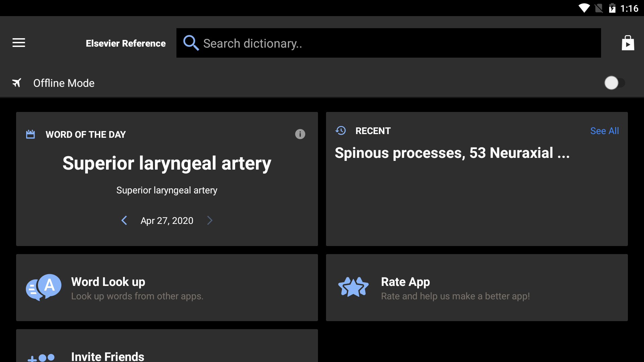Tap the Invite Friends people icon
The height and width of the screenshot is (362, 644).
(x=41, y=358)
